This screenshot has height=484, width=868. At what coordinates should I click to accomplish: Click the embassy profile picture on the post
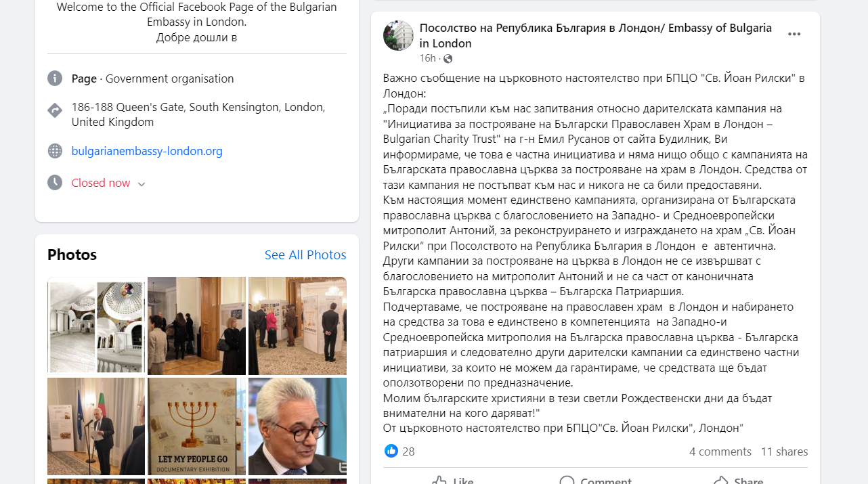pos(398,35)
